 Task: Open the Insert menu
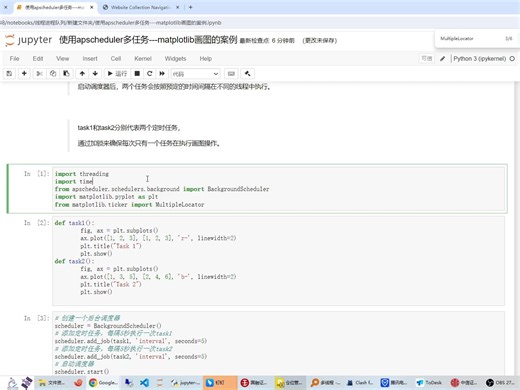click(90, 59)
